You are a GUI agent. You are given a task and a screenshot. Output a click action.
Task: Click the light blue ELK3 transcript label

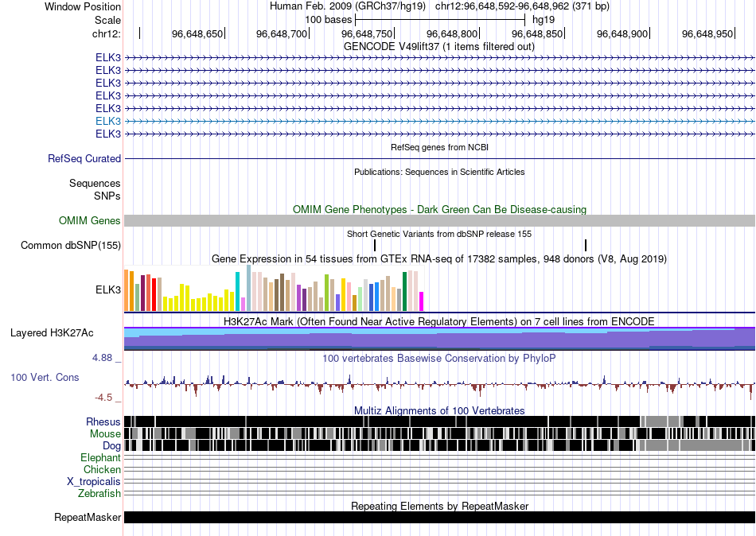click(x=108, y=121)
